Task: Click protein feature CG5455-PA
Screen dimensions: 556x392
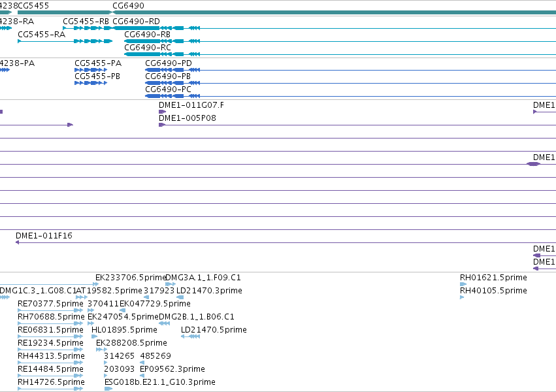Action: pyautogui.click(x=91, y=70)
